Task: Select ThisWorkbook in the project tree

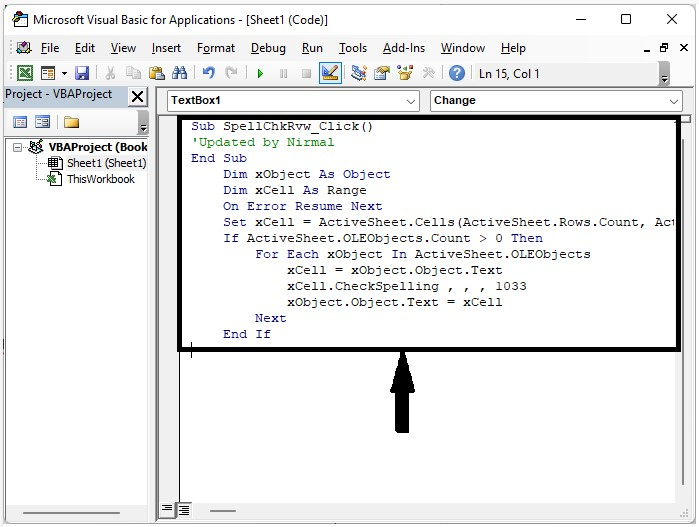Action: coord(100,179)
